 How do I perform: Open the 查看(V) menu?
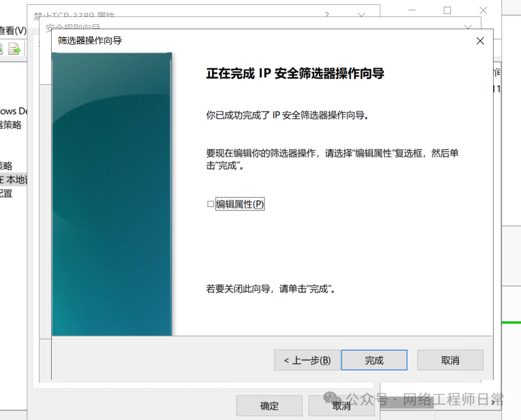click(x=13, y=30)
